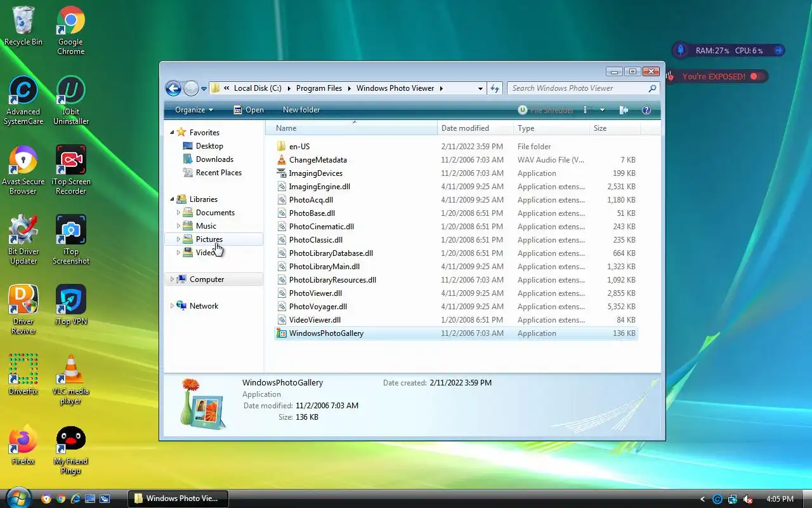
Task: Open the Explorer Help question mark icon
Action: 646,110
